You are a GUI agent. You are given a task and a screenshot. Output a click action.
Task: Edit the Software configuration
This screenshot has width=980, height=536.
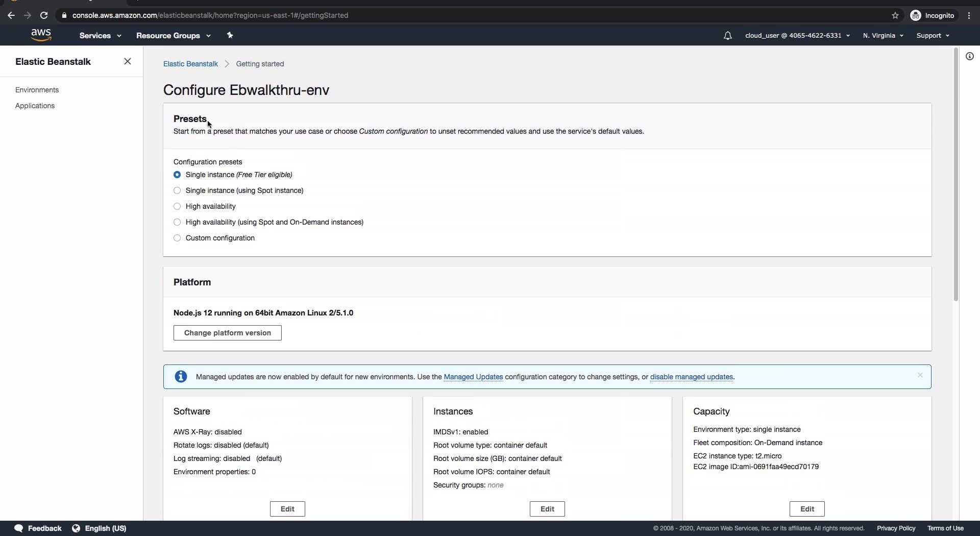(287, 509)
